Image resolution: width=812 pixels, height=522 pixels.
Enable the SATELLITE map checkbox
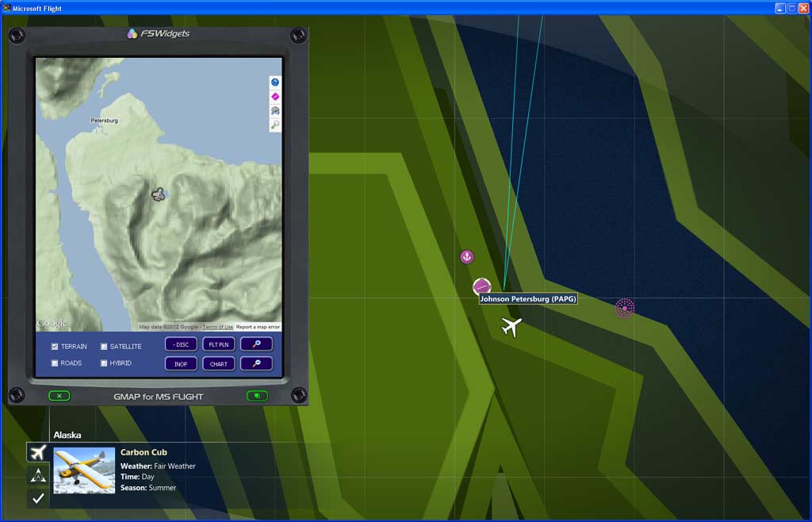(104, 347)
